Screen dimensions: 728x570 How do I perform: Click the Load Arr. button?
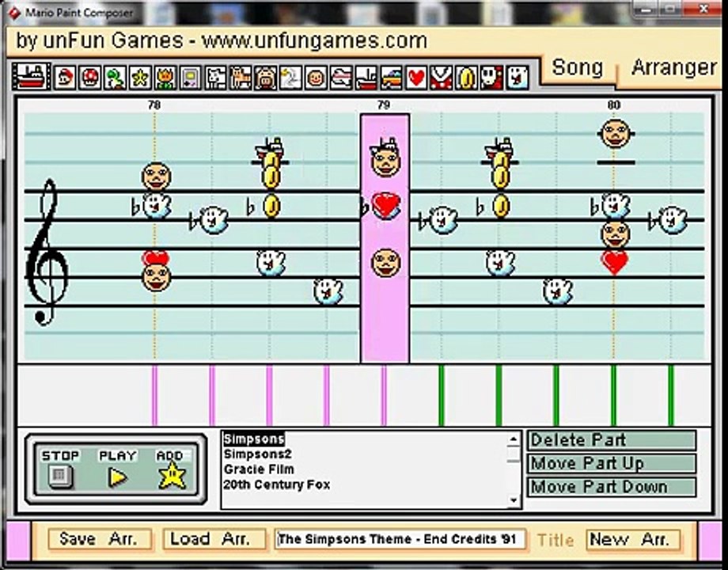pos(214,539)
